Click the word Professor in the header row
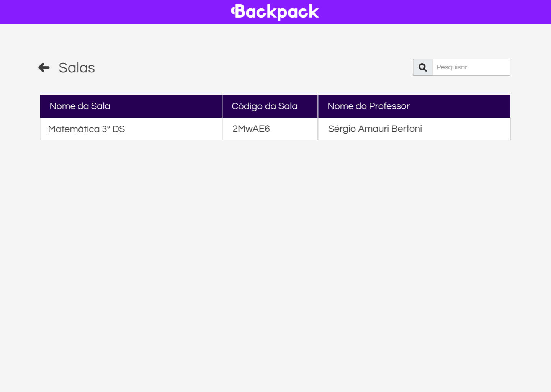 pyautogui.click(x=389, y=106)
